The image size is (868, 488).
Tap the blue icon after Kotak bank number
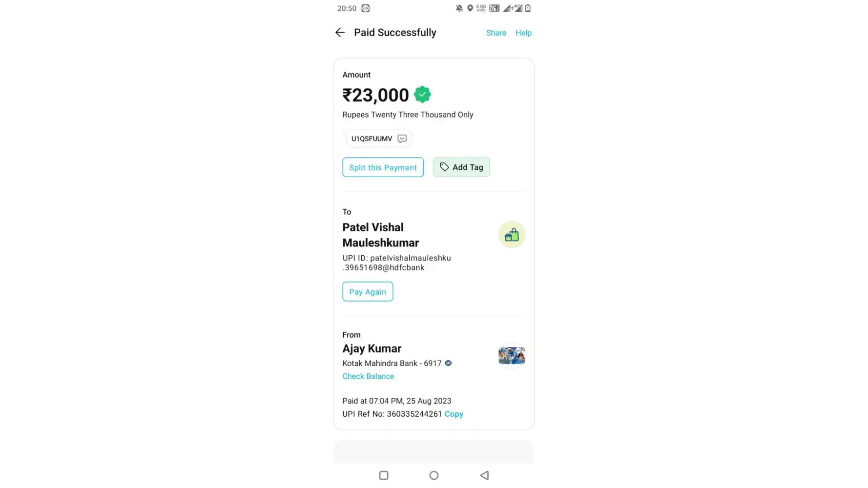[x=448, y=363]
